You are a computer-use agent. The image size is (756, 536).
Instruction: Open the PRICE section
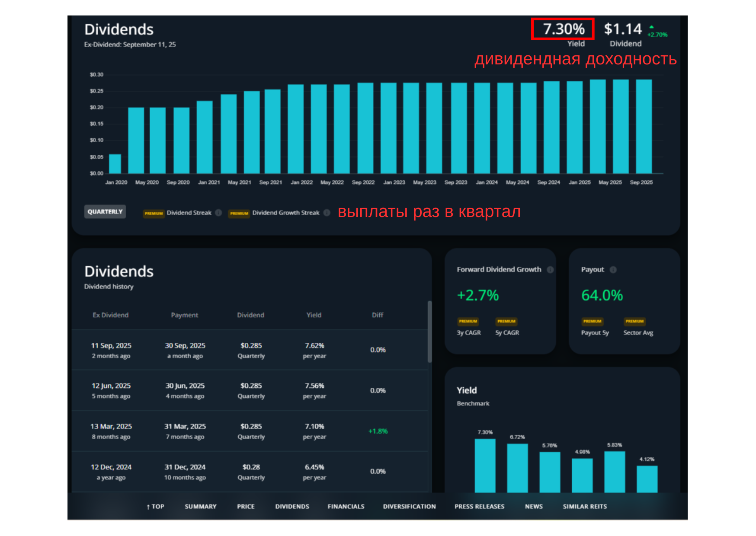click(246, 507)
